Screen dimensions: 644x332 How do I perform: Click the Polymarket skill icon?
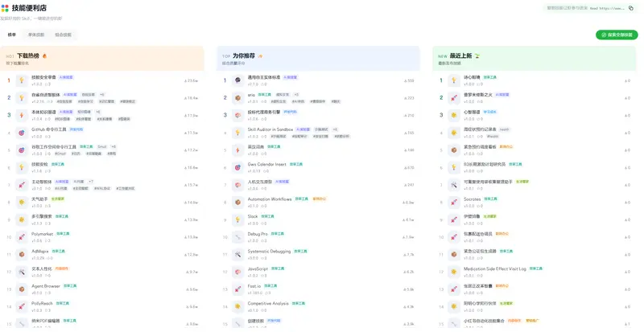coord(22,237)
